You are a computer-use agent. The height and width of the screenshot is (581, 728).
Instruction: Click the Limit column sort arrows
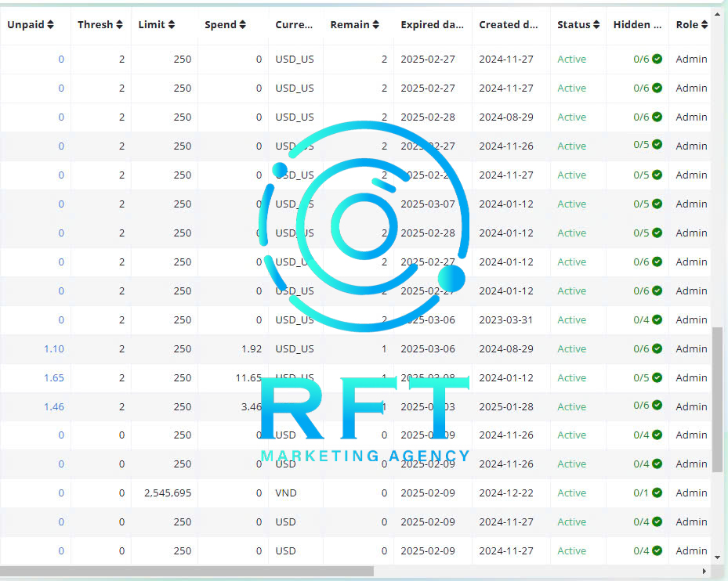pos(172,24)
